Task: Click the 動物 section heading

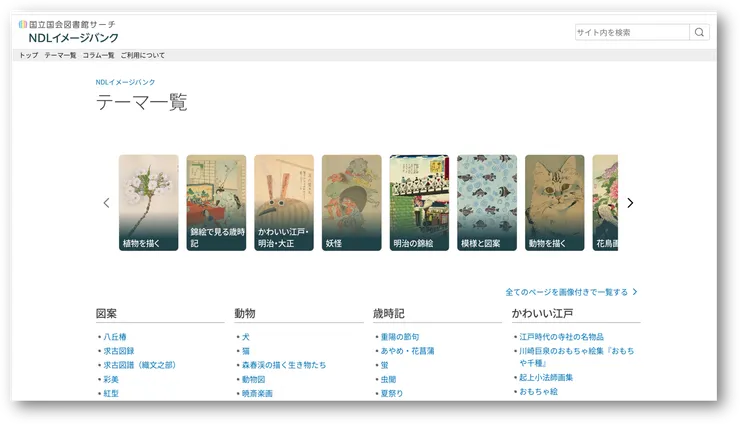Action: (245, 314)
